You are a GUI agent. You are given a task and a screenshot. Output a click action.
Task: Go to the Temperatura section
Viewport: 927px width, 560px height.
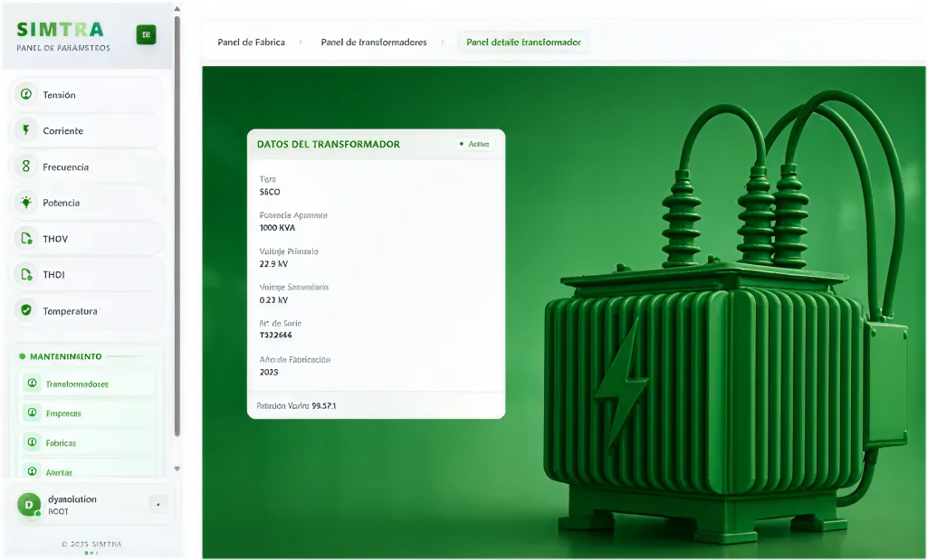point(86,310)
